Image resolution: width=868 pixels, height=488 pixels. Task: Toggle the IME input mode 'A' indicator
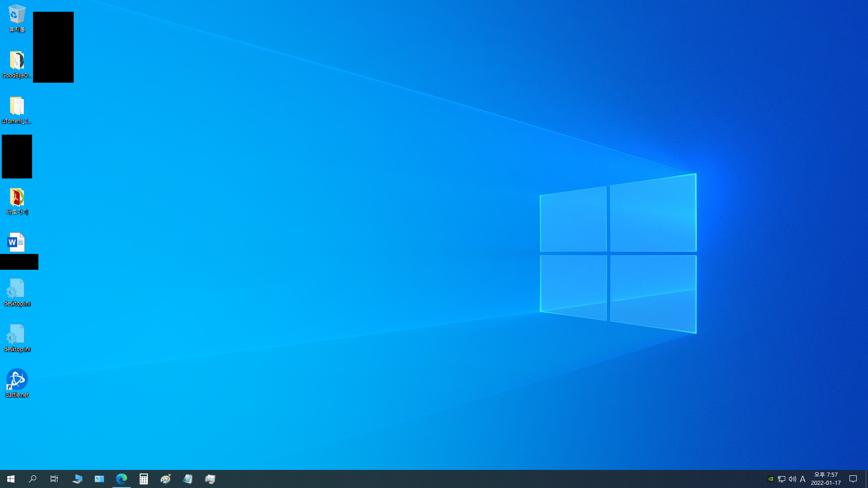[803, 479]
